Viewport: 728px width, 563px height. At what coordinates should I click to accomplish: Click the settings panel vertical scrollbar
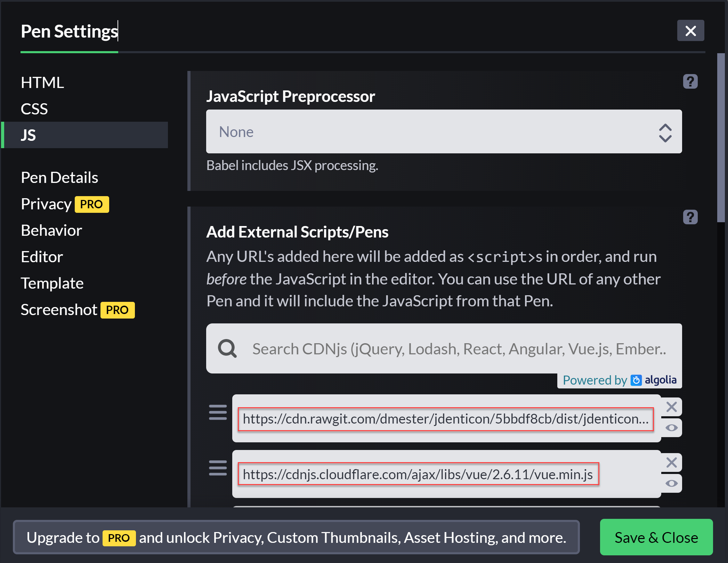point(720,138)
